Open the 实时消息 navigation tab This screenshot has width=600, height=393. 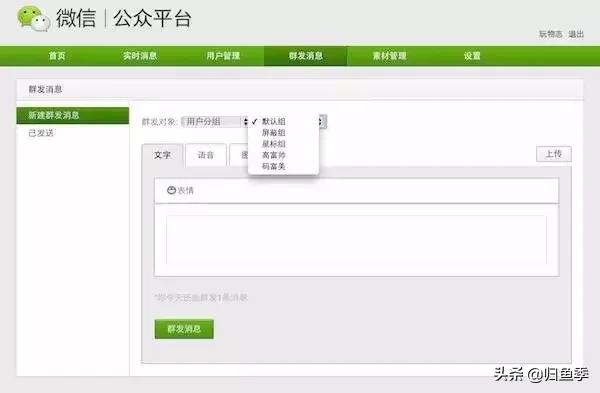pos(140,56)
